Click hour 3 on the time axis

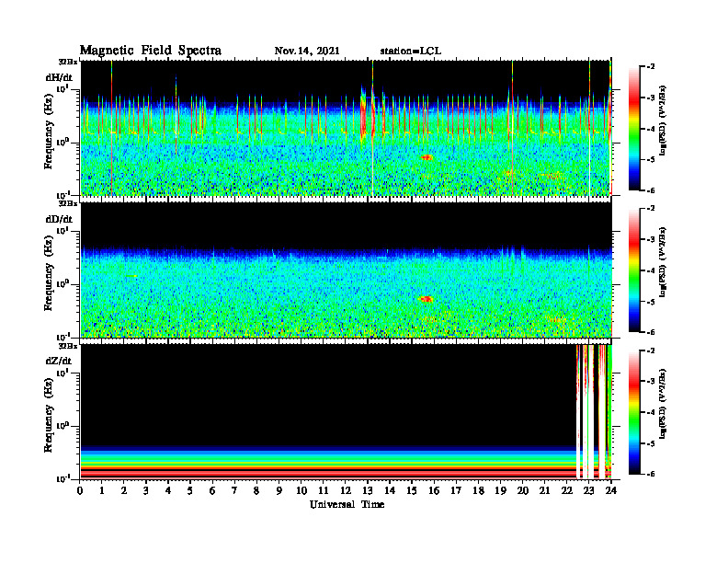[146, 490]
